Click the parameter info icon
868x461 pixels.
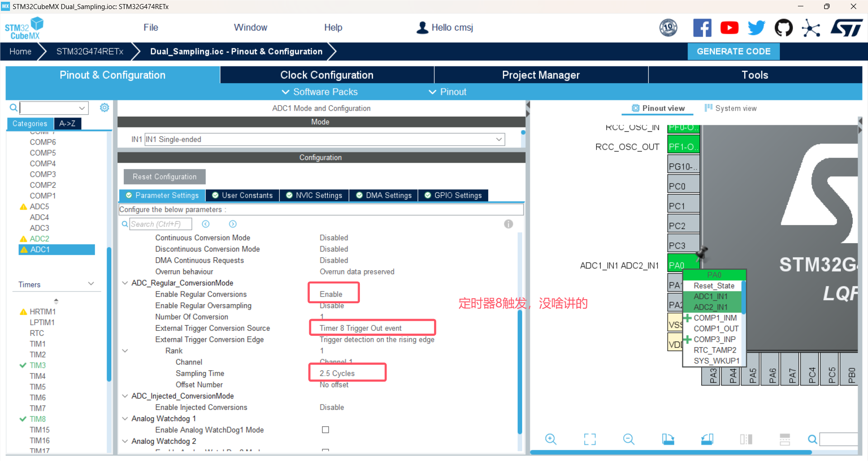click(509, 224)
